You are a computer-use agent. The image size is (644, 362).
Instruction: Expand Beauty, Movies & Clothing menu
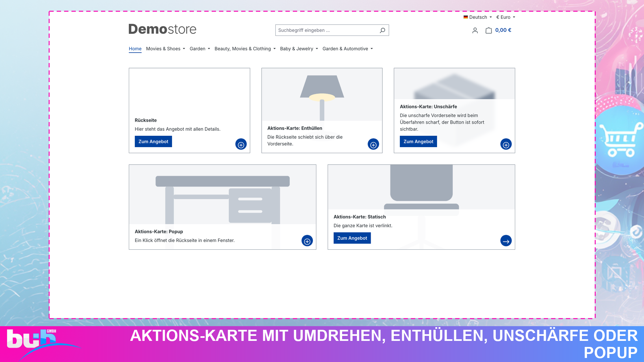point(245,49)
